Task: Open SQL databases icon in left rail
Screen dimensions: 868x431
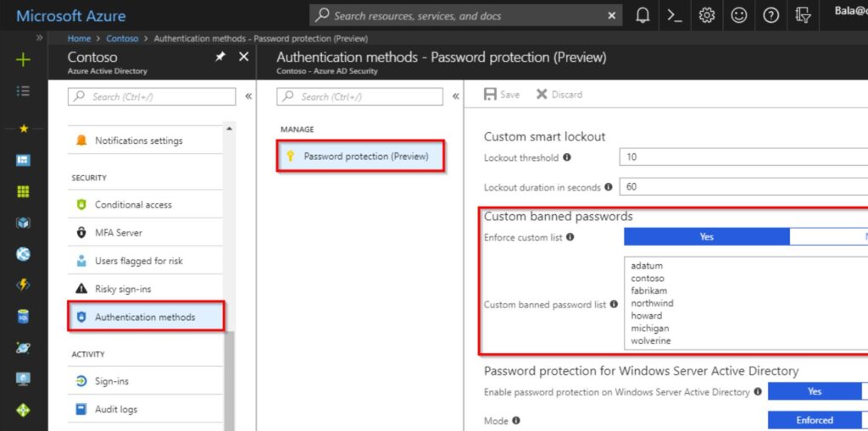Action: pyautogui.click(x=23, y=317)
